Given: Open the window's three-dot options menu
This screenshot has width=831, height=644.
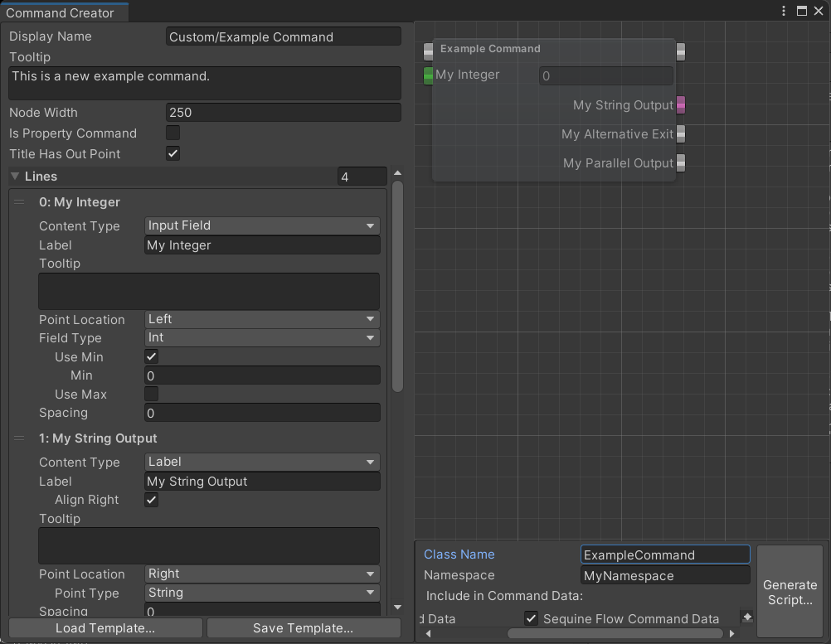Looking at the screenshot, I should coord(785,12).
